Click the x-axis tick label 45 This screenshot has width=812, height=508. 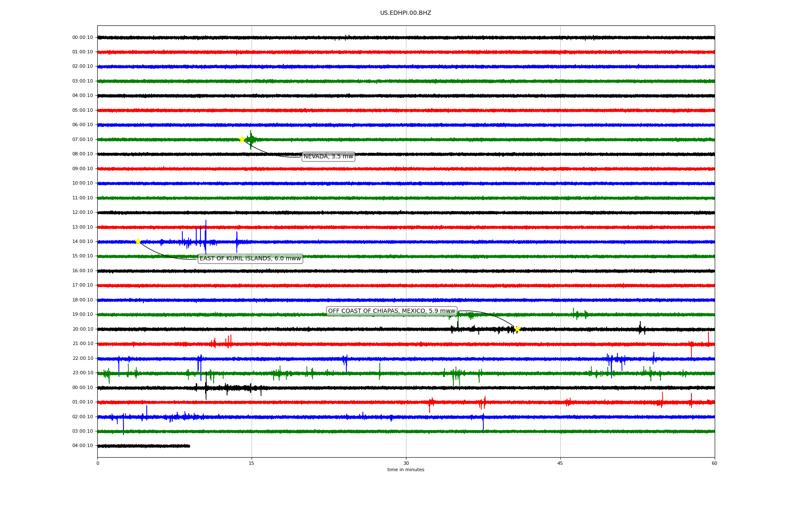(x=560, y=463)
